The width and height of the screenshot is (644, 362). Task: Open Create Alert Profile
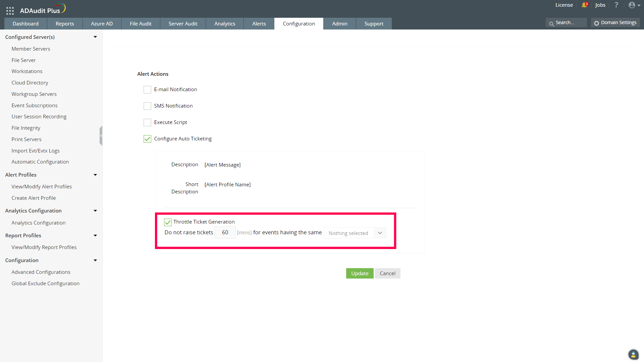pos(34,198)
